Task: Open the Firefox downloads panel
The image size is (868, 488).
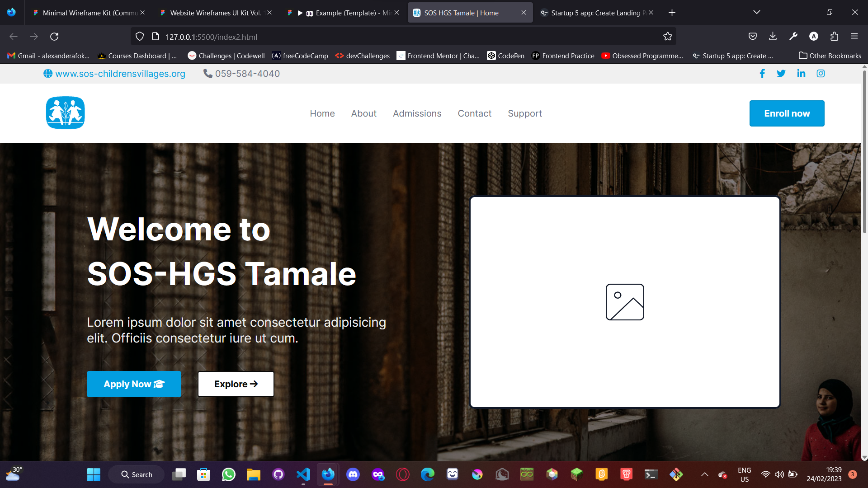Action: (x=773, y=37)
